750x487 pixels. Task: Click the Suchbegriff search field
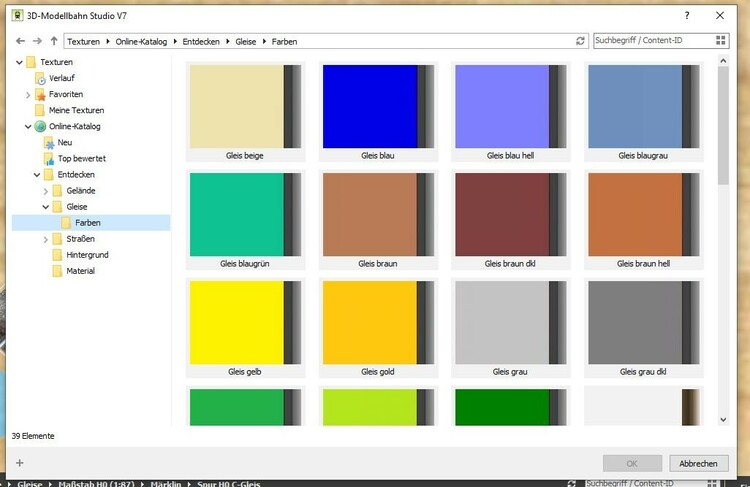point(650,41)
